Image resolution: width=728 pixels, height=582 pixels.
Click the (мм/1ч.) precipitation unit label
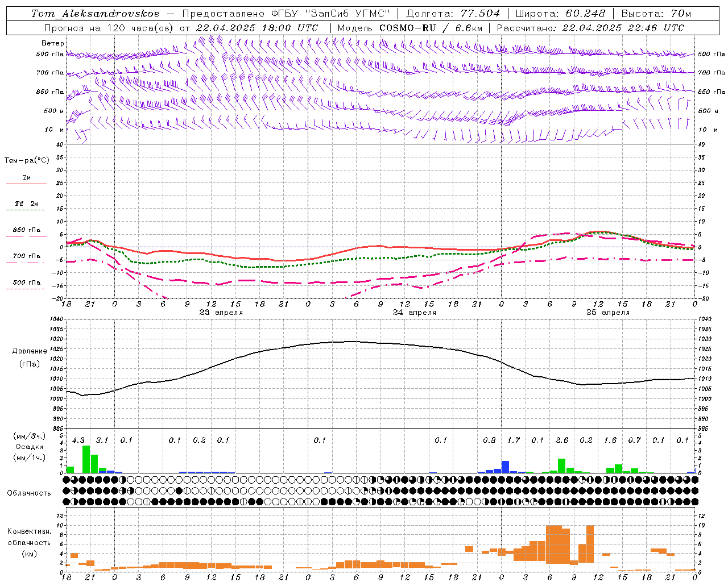[x=29, y=458]
